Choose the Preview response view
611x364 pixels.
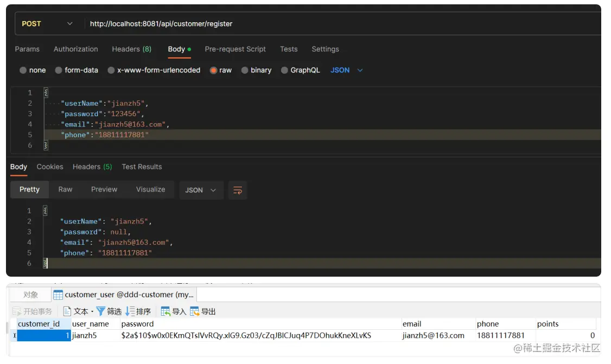104,189
